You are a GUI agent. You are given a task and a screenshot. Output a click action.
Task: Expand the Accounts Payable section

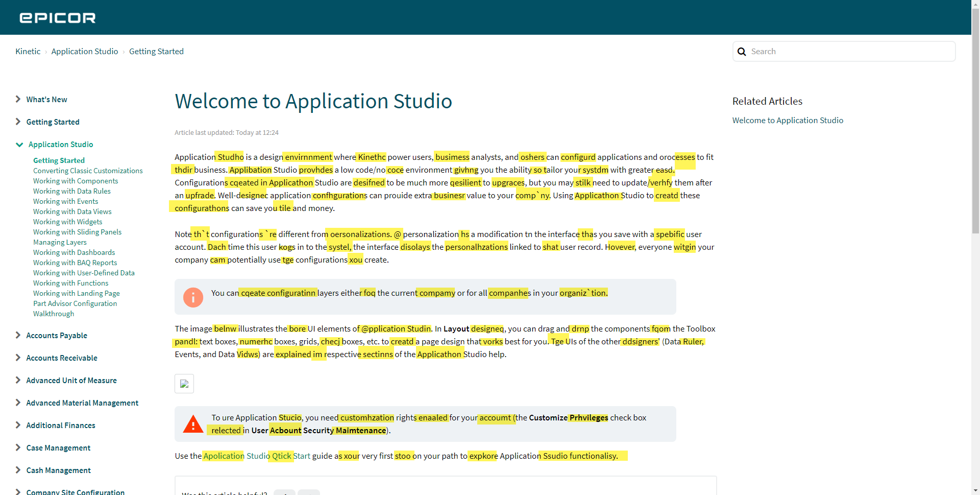tap(18, 335)
